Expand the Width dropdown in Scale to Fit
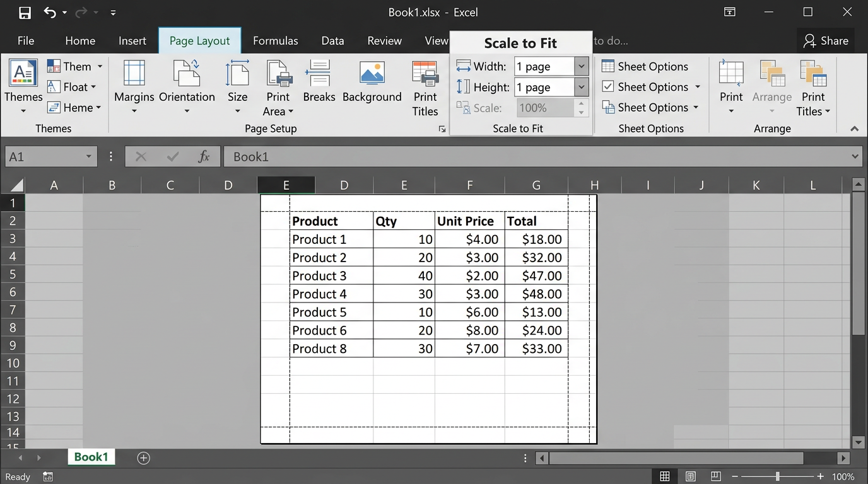Screen dimensions: 868x484 (582, 66)
